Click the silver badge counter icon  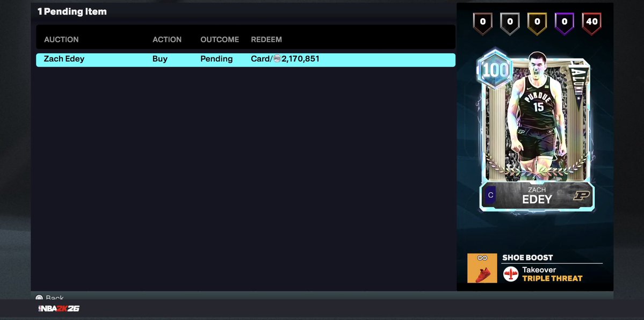point(510,23)
